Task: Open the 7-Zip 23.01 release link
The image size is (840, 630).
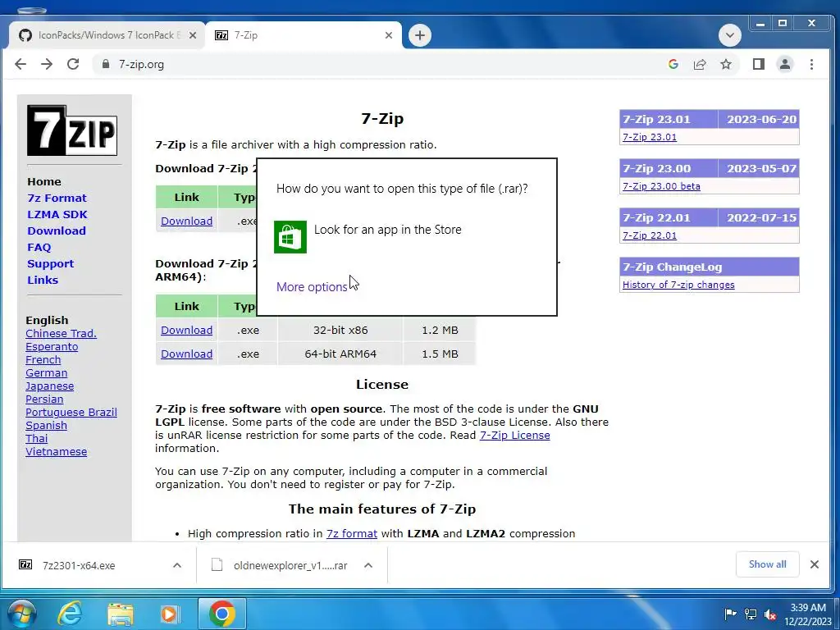Action: click(x=650, y=137)
